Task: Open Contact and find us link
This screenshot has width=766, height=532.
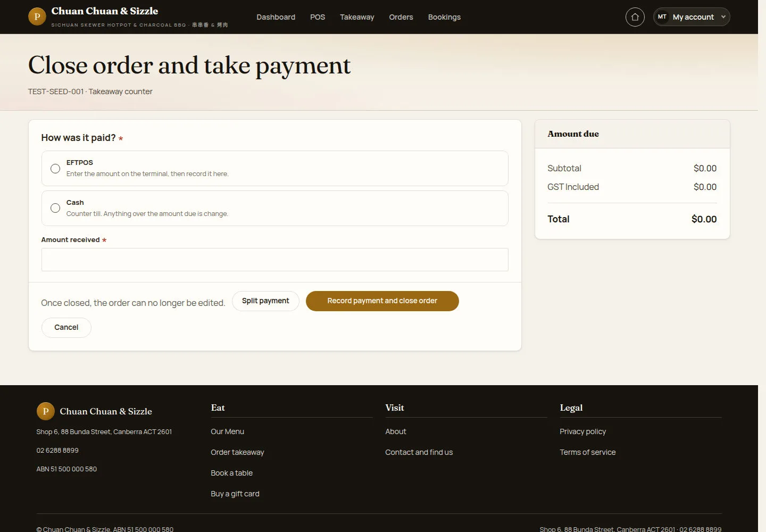Action: pyautogui.click(x=419, y=452)
